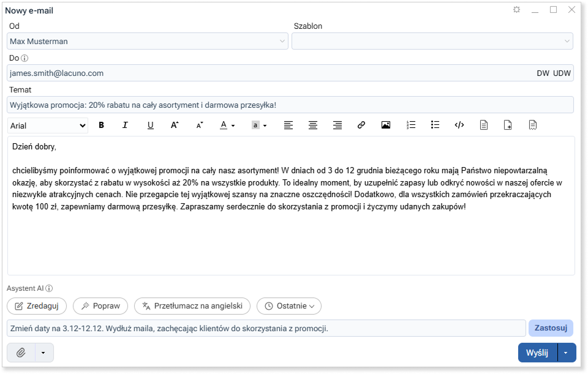The width and height of the screenshot is (588, 374).
Task: Click the paperclip attach file icon
Action: click(21, 353)
